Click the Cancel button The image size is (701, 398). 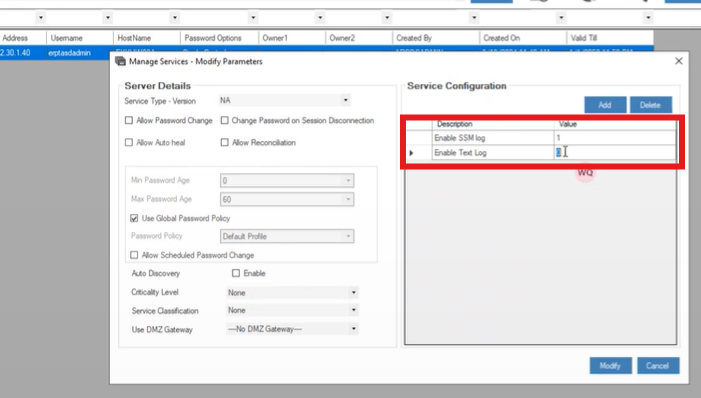coord(658,366)
